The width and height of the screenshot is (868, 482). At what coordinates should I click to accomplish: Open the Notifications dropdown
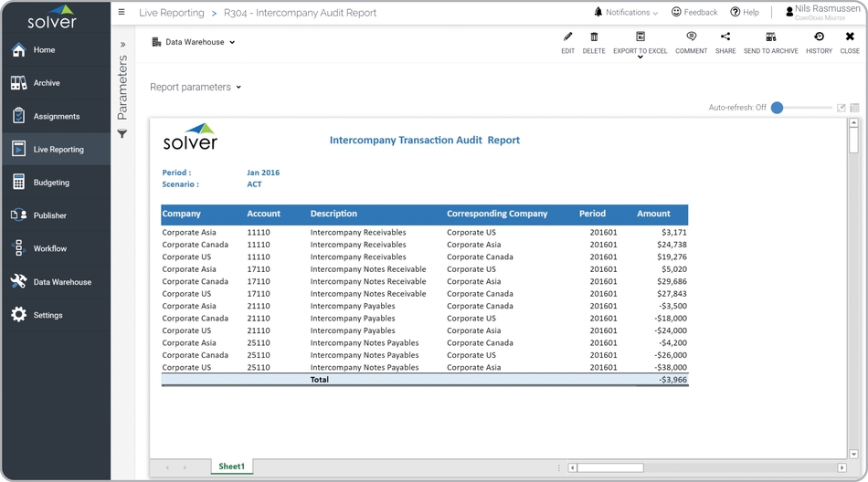click(626, 13)
